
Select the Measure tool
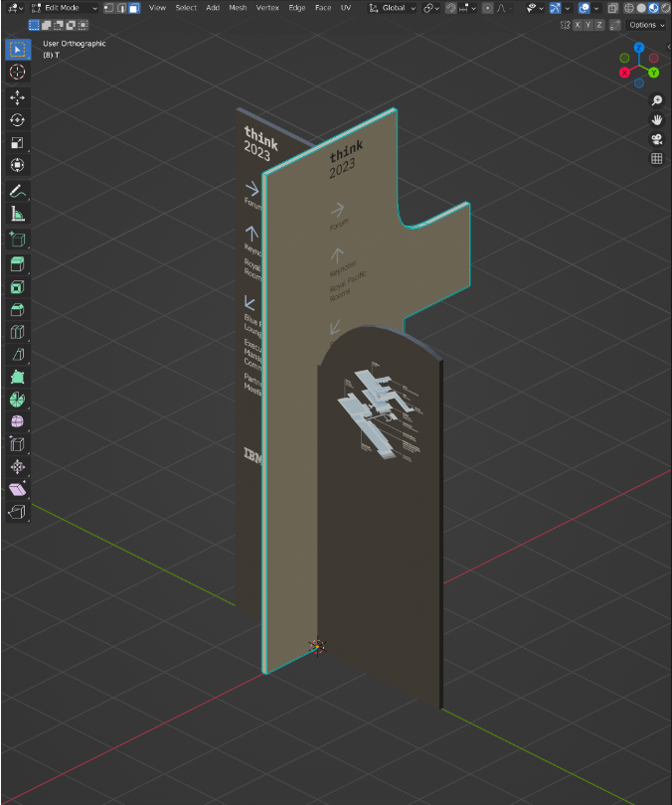pyautogui.click(x=18, y=214)
